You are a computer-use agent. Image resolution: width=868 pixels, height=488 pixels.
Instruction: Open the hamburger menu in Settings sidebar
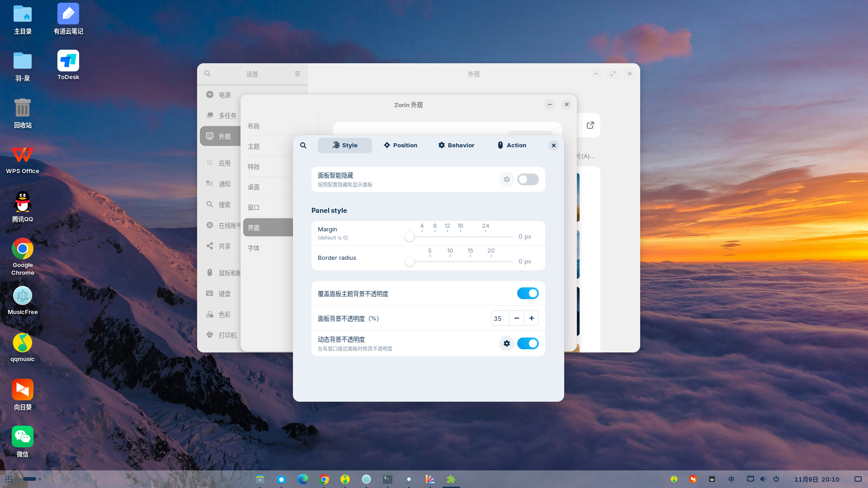[297, 74]
